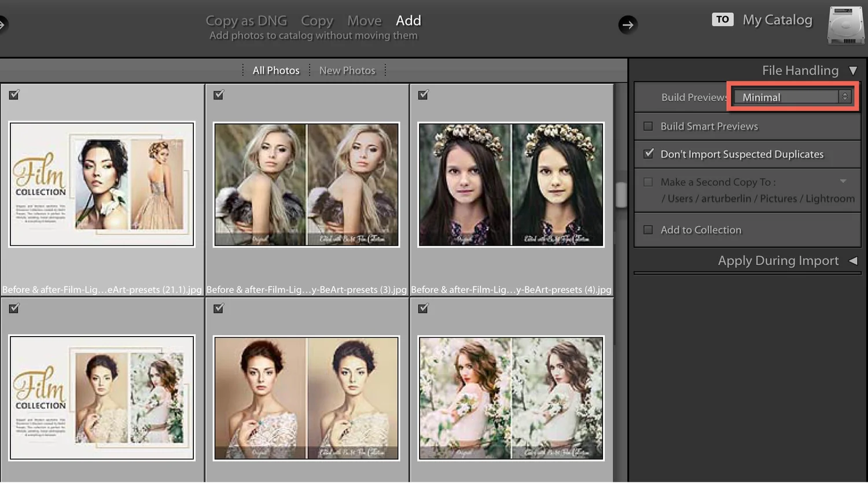
Task: Select the Copy as DNG import mode
Action: click(x=247, y=20)
